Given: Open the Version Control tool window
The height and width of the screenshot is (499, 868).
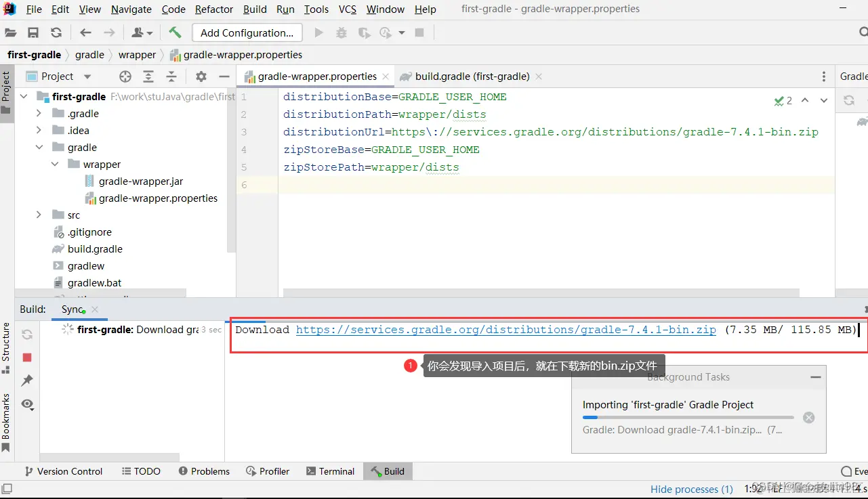Looking at the screenshot, I should tap(64, 471).
